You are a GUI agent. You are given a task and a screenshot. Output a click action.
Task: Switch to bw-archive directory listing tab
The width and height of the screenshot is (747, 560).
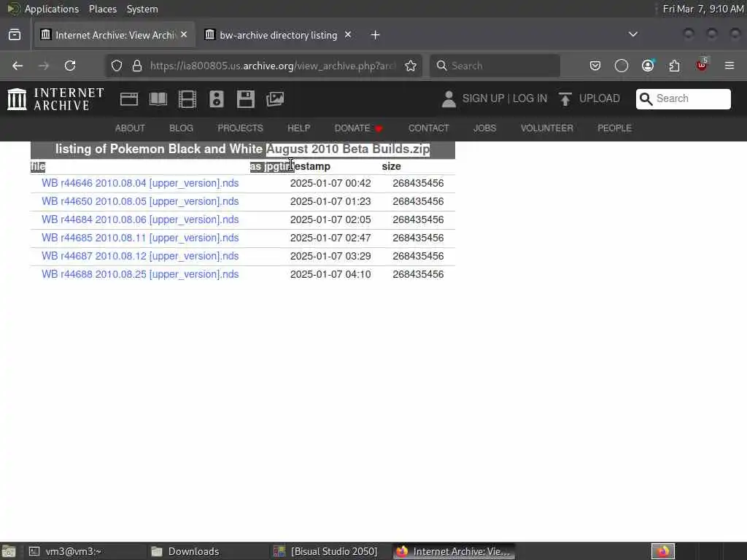[x=278, y=35]
